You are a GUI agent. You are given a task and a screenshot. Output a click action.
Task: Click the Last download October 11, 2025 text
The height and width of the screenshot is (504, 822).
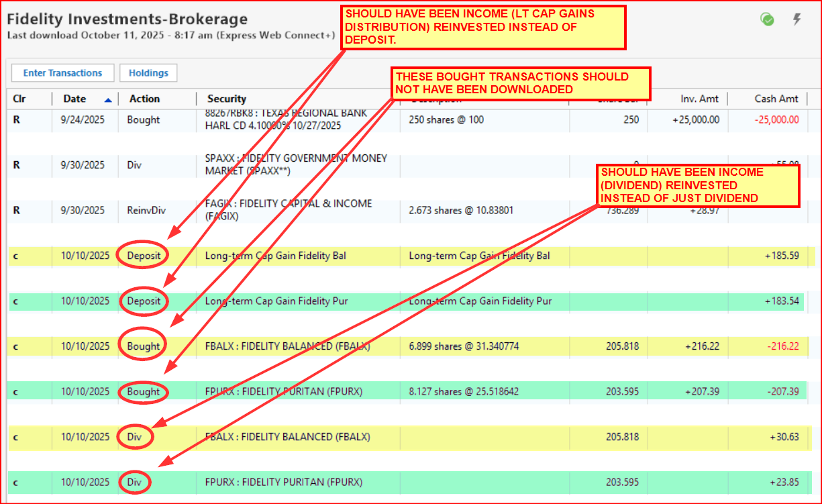click(x=170, y=35)
